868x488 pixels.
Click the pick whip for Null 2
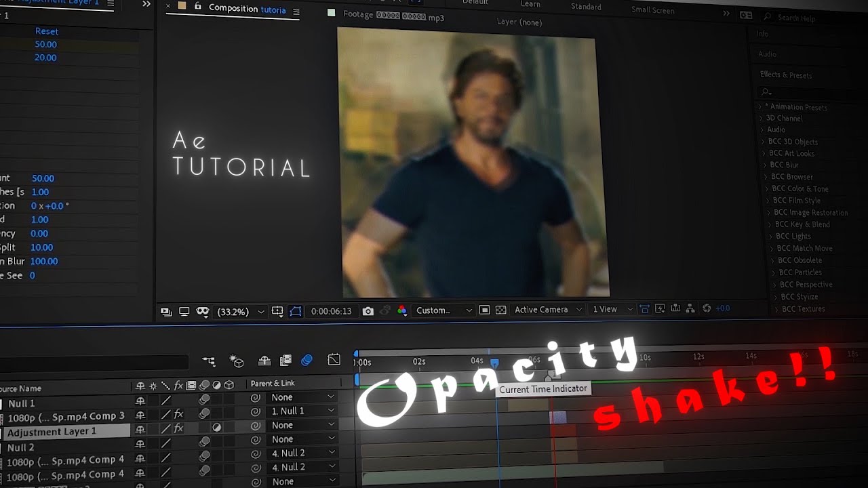pyautogui.click(x=256, y=440)
